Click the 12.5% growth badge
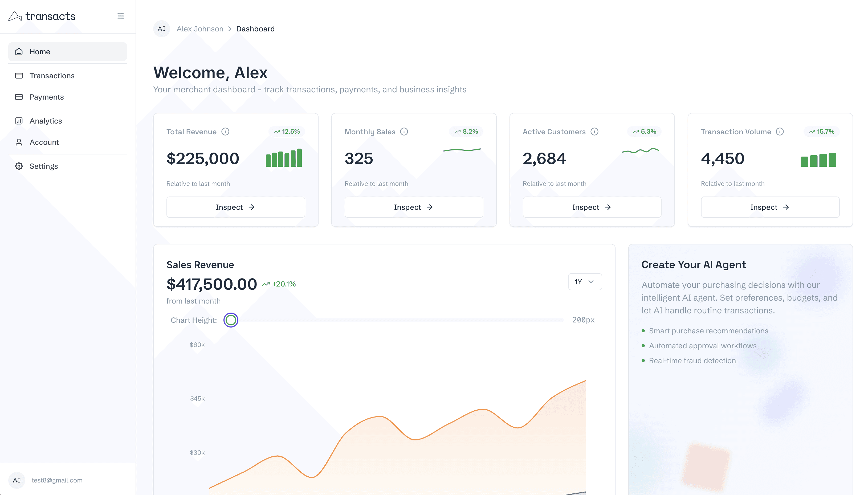 point(287,132)
